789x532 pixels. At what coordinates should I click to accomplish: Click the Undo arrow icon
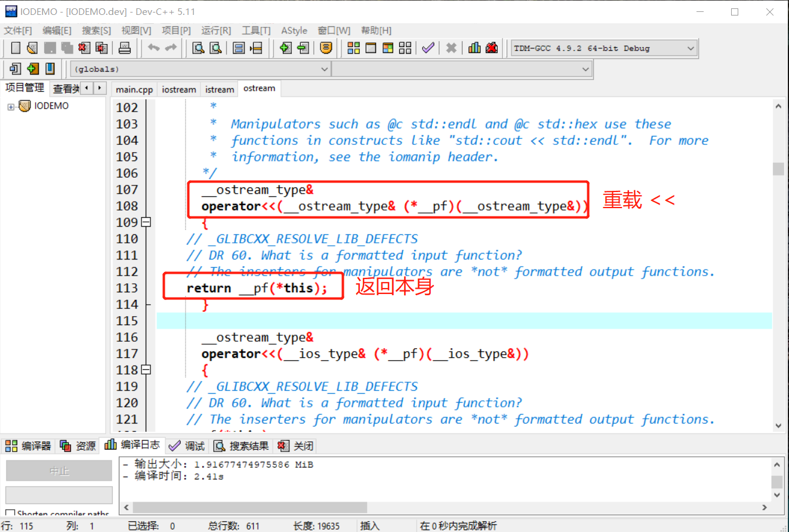[x=154, y=48]
